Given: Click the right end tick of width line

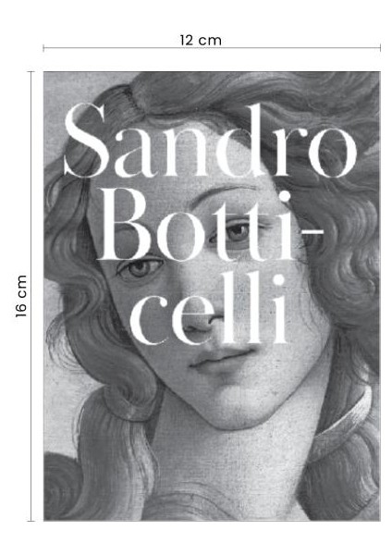Looking at the screenshot, I should (x=380, y=48).
